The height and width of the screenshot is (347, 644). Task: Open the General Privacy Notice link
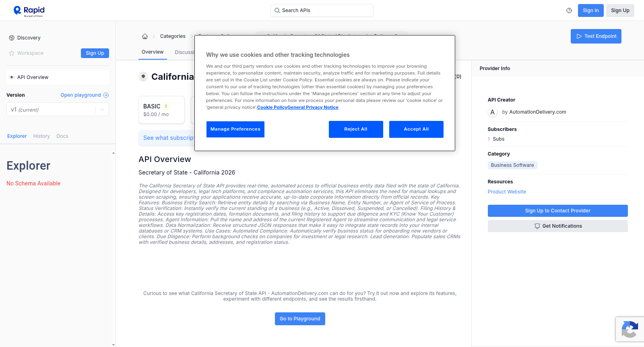(313, 108)
